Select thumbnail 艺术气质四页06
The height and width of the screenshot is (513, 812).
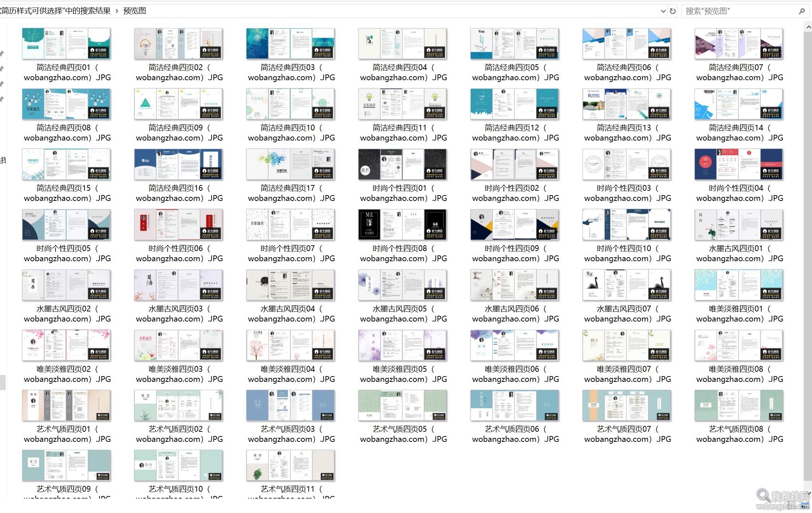(515, 405)
